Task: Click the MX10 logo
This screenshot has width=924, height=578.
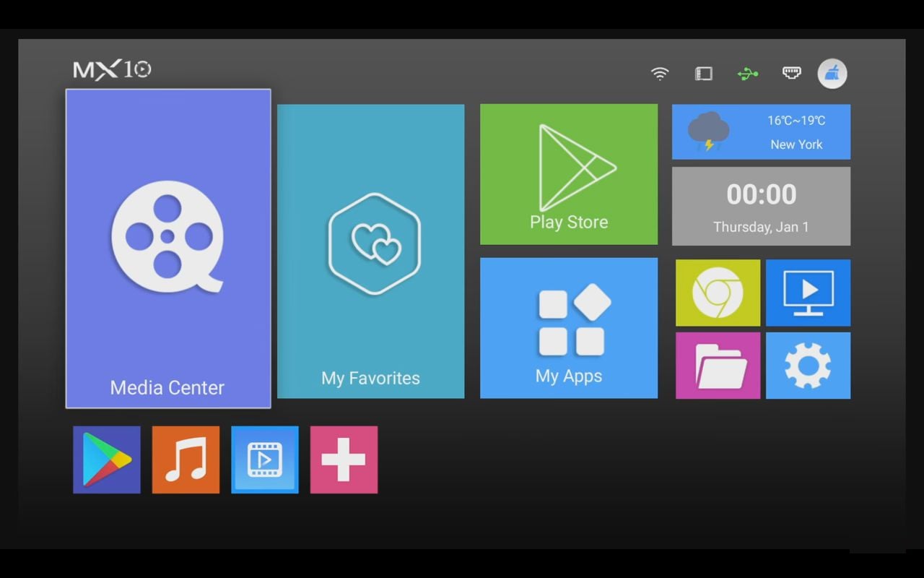Action: [112, 69]
